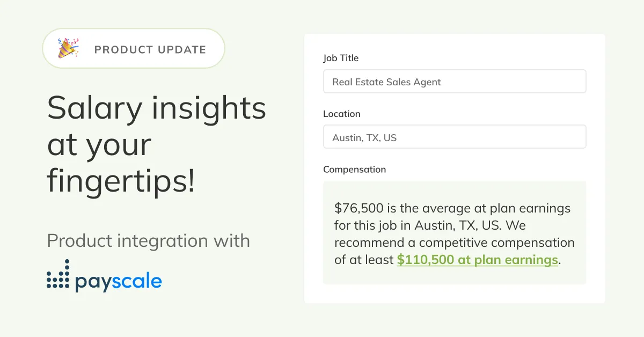Click the Location field label

click(x=342, y=114)
